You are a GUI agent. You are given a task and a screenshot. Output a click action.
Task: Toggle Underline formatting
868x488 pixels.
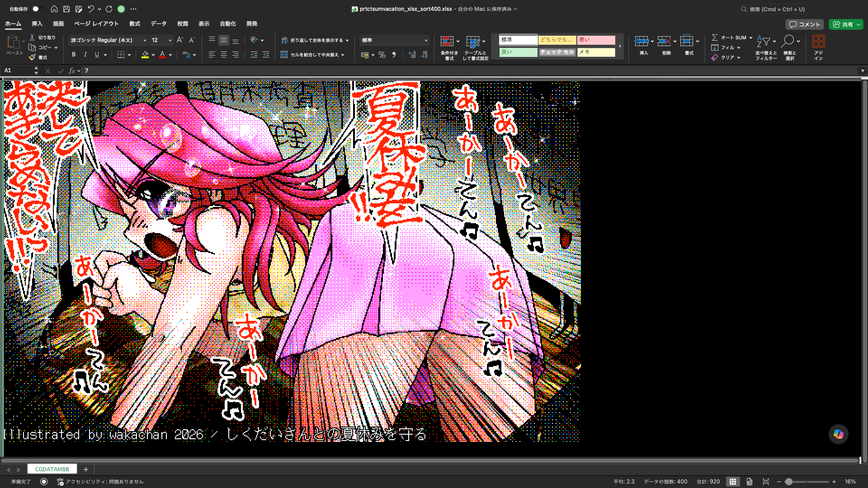point(97,55)
